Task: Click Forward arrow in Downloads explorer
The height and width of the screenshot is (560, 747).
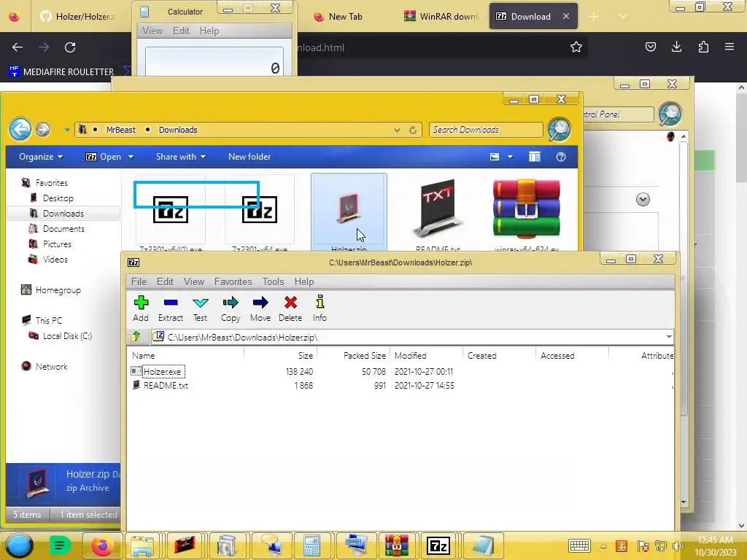Action: click(43, 129)
